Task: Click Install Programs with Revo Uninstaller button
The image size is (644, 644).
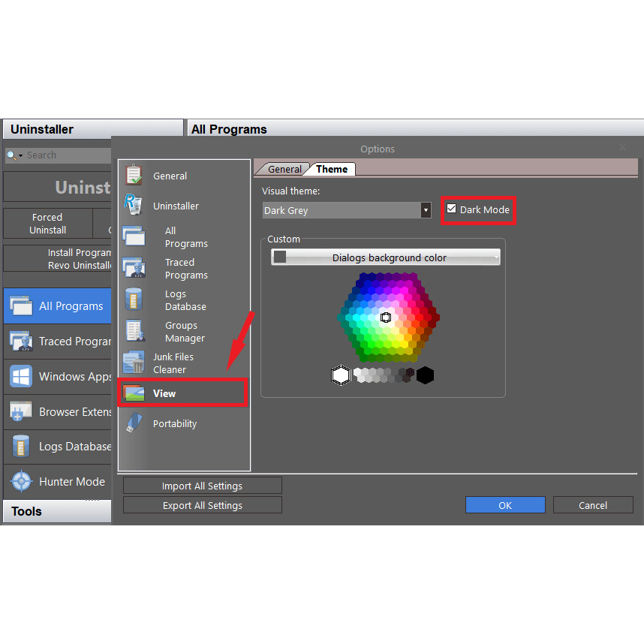Action: (58, 259)
